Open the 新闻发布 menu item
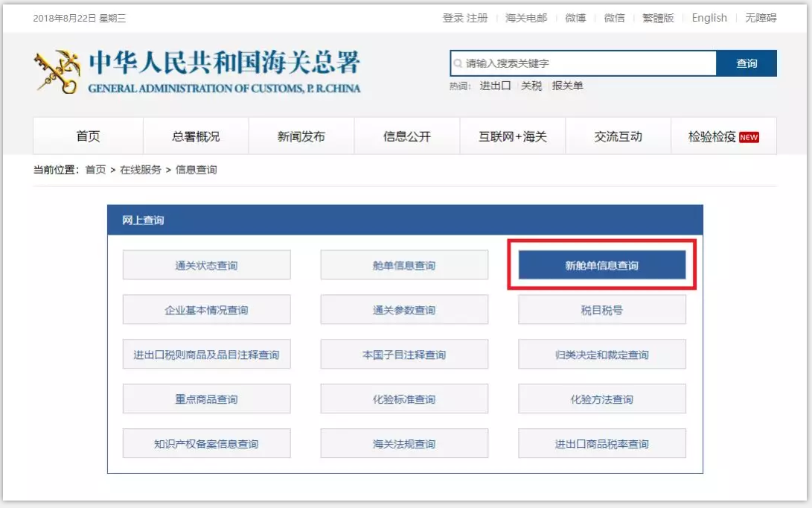 tap(301, 136)
